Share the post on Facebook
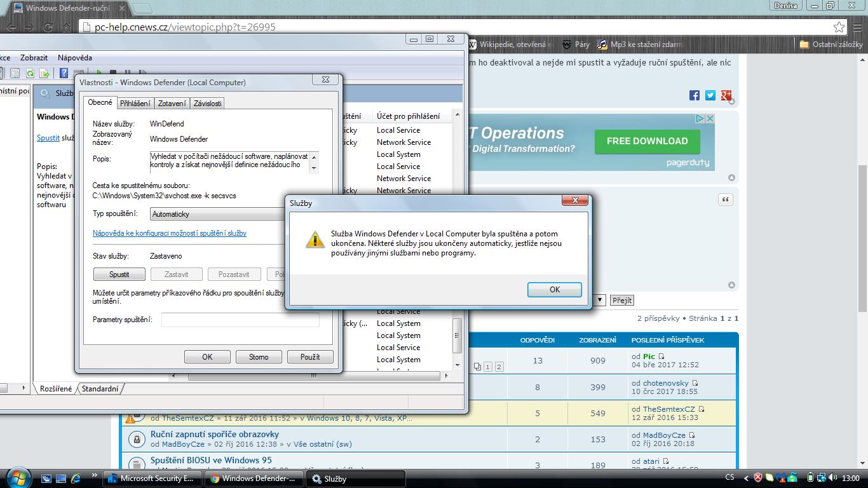 [x=695, y=95]
